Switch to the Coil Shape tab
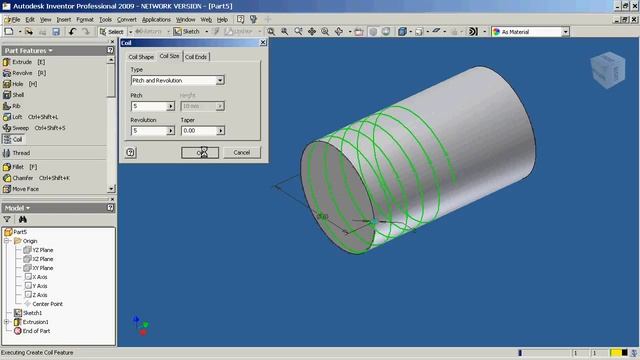The width and height of the screenshot is (640, 360). [x=141, y=57]
